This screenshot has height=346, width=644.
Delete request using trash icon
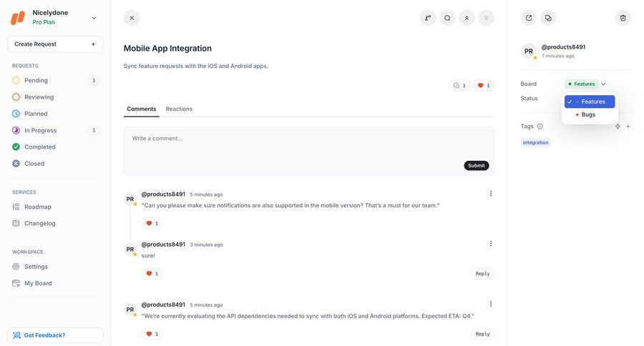[x=623, y=18]
